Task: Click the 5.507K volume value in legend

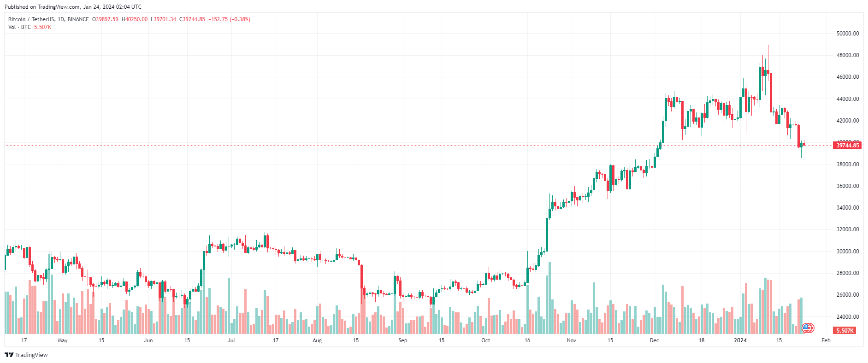Action: click(x=42, y=27)
